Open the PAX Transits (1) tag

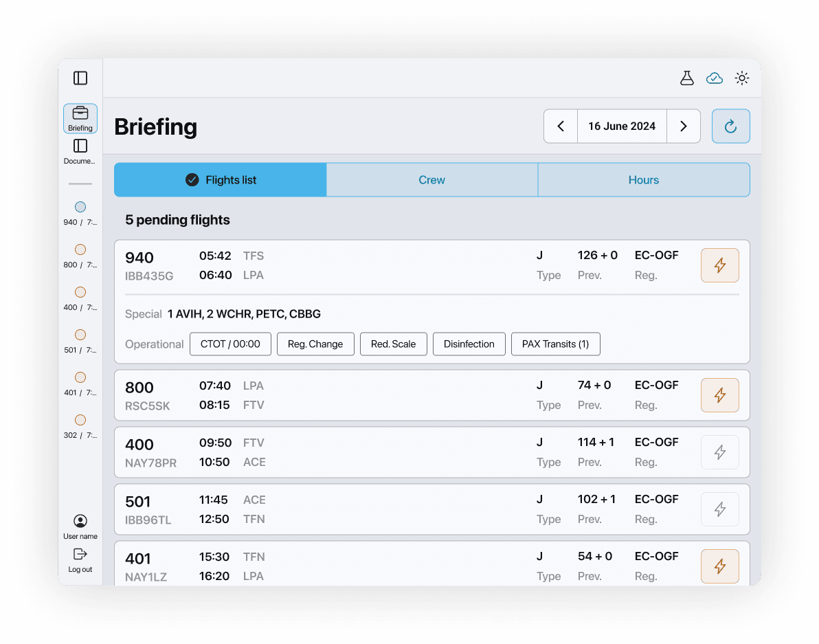click(556, 344)
